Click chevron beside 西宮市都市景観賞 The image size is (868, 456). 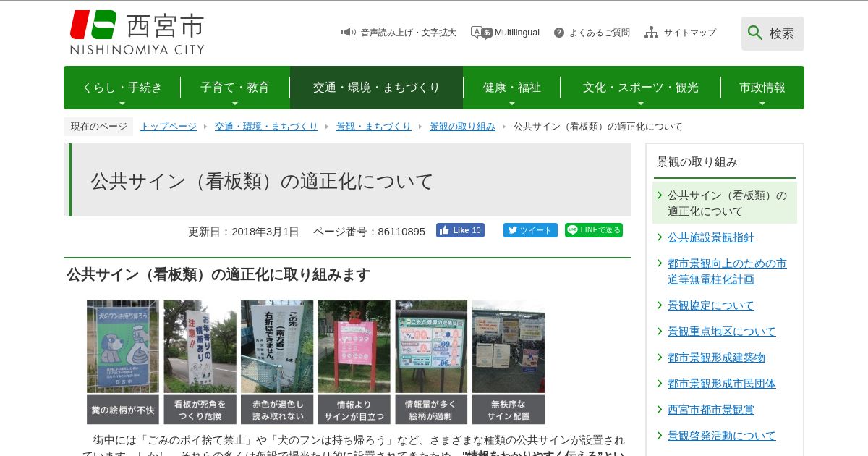660,410
